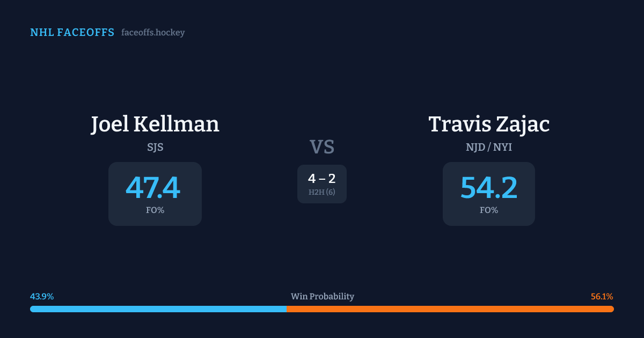Open the faceoffs.hockey site link
Image resolution: width=644 pixels, height=338 pixels.
pyautogui.click(x=153, y=33)
